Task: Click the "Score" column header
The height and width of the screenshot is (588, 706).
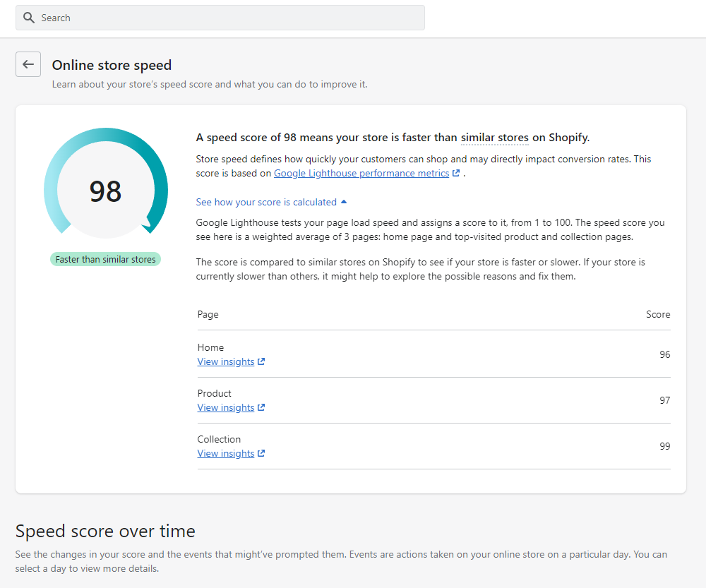Action: point(658,314)
